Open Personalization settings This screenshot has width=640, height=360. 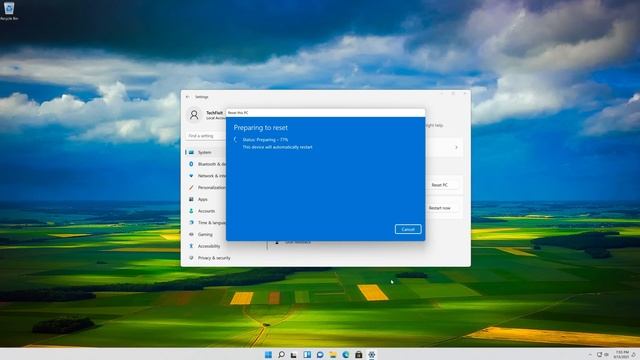click(x=207, y=188)
